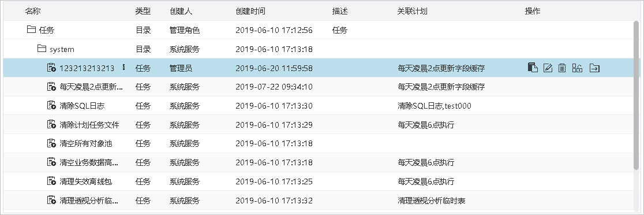Screen dimensions: 644x215
Task: Collapse the 任务 root folder
Action: pyautogui.click(x=31, y=29)
